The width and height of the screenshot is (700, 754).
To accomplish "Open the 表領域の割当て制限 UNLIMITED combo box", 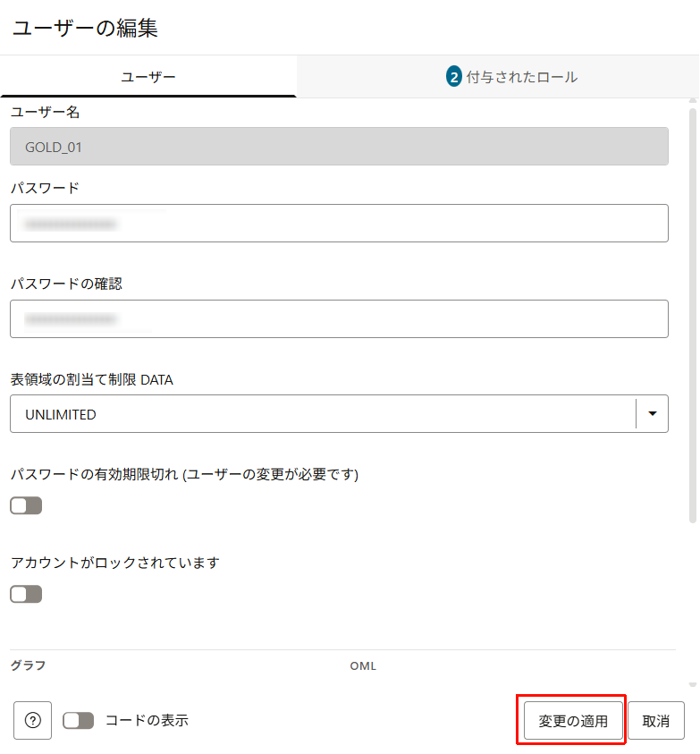I will click(x=339, y=413).
